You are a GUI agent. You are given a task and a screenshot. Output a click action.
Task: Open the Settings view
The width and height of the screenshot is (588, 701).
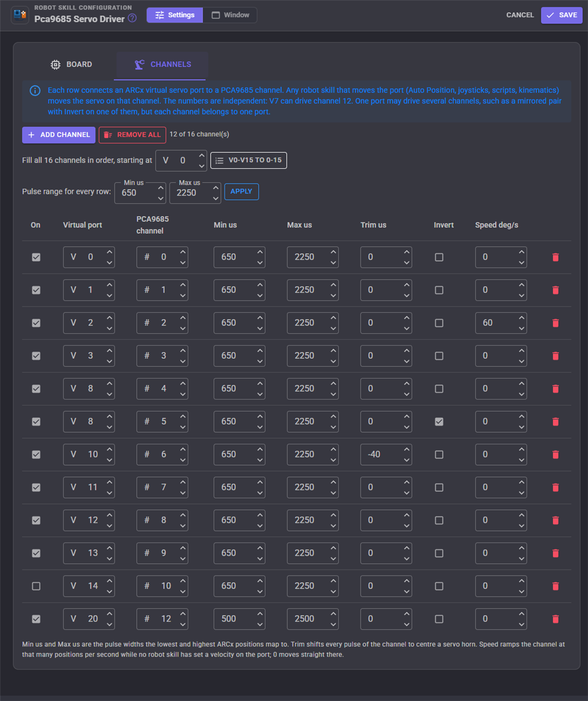175,15
